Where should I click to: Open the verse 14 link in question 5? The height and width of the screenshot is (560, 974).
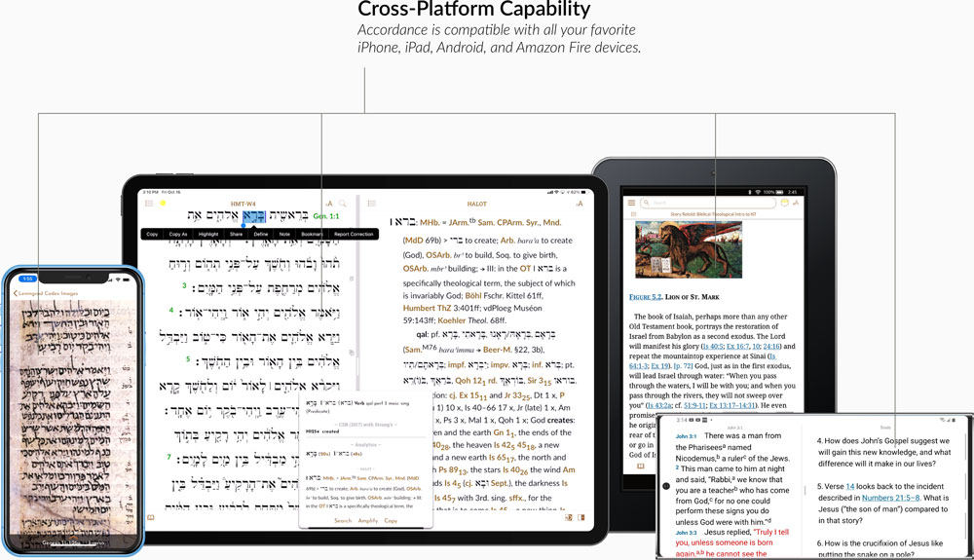(849, 486)
